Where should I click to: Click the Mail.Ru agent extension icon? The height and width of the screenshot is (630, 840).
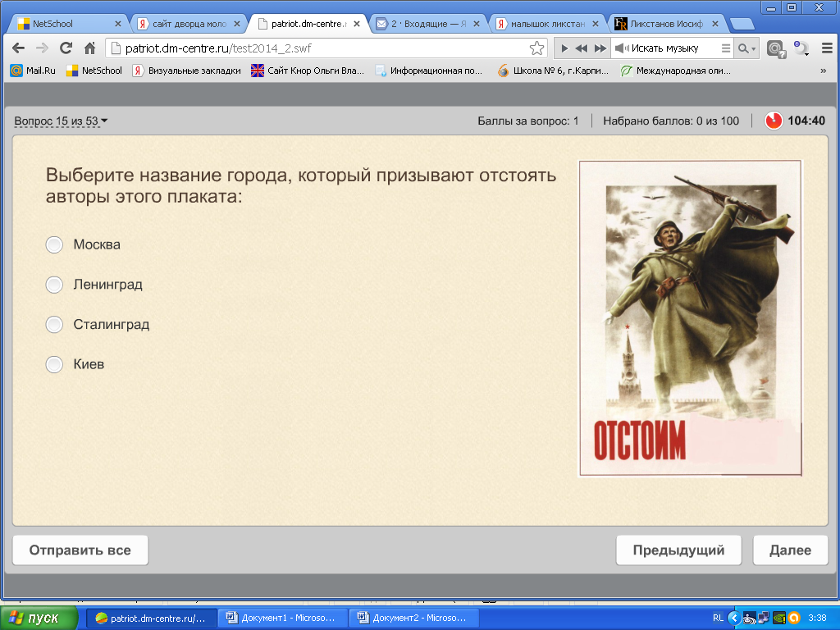[776, 48]
